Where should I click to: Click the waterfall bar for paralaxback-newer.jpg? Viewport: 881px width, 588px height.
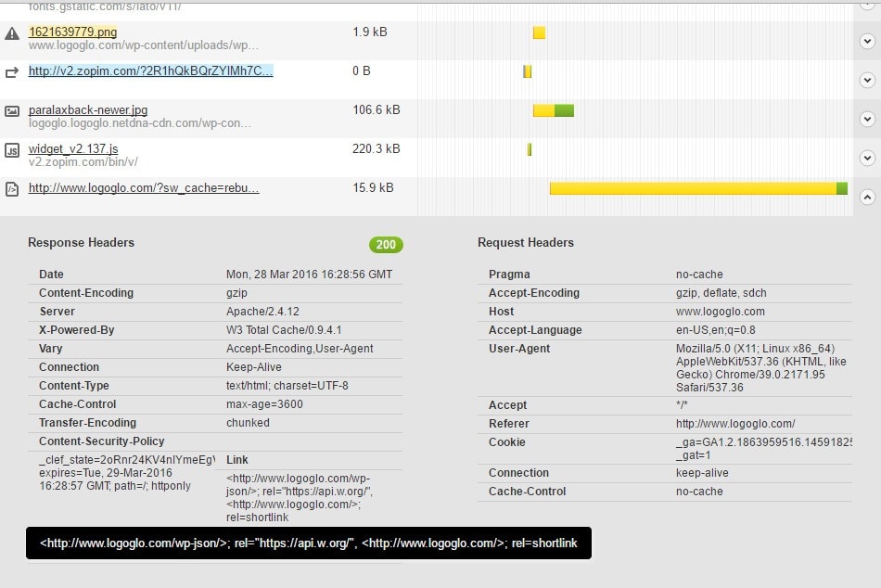point(553,110)
